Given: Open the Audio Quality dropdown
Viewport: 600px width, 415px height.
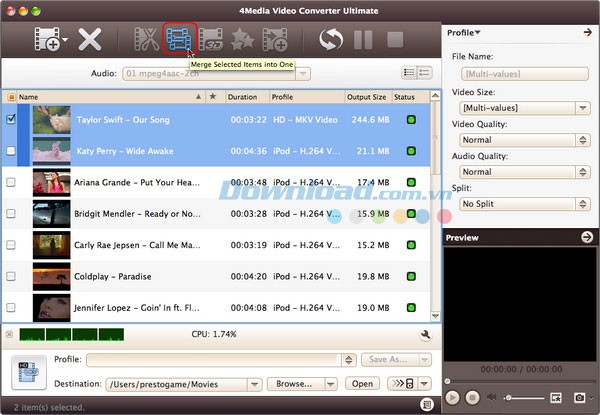Looking at the screenshot, I should (519, 172).
